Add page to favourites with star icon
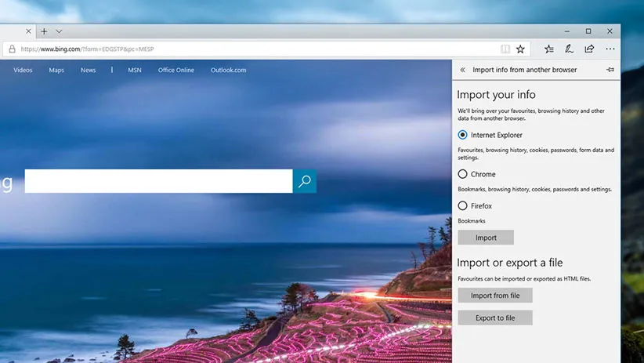644x363 pixels. (x=520, y=49)
